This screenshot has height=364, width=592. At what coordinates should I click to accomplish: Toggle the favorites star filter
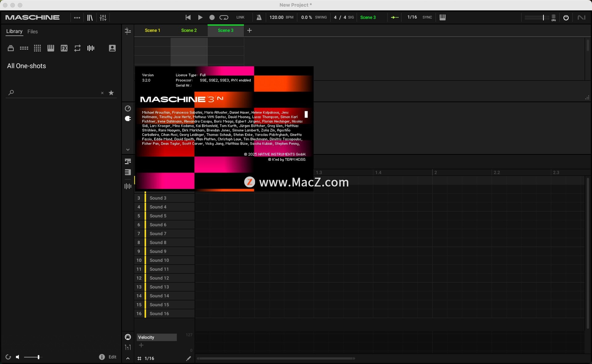coord(111,93)
